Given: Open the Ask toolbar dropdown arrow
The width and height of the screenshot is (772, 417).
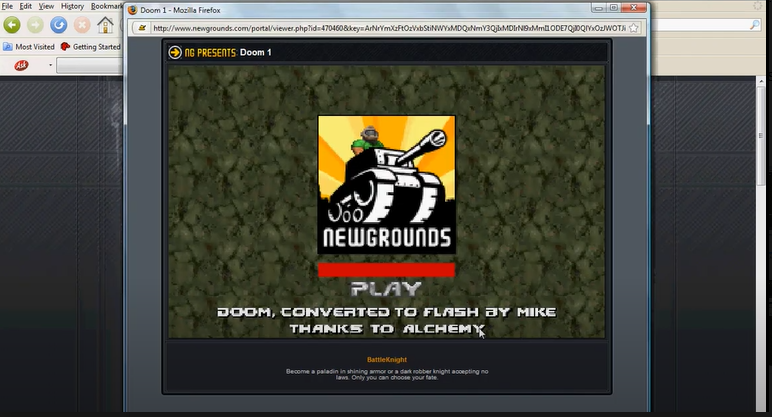Looking at the screenshot, I should (x=50, y=65).
